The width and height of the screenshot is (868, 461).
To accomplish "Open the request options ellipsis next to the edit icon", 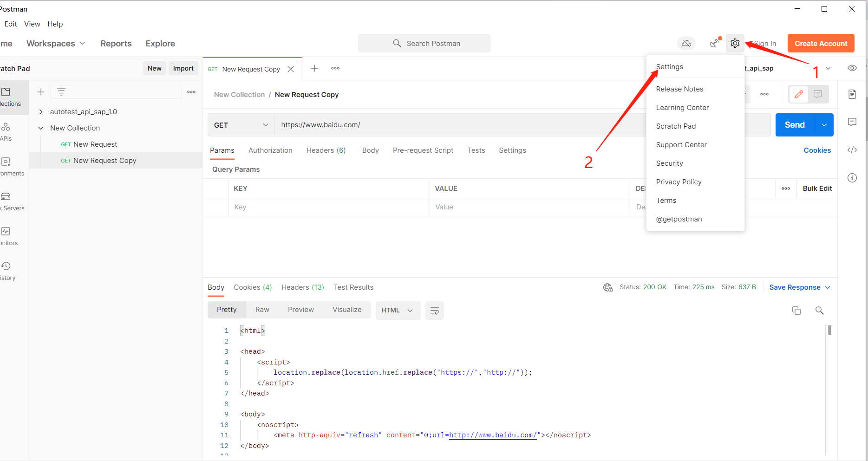I will click(764, 94).
